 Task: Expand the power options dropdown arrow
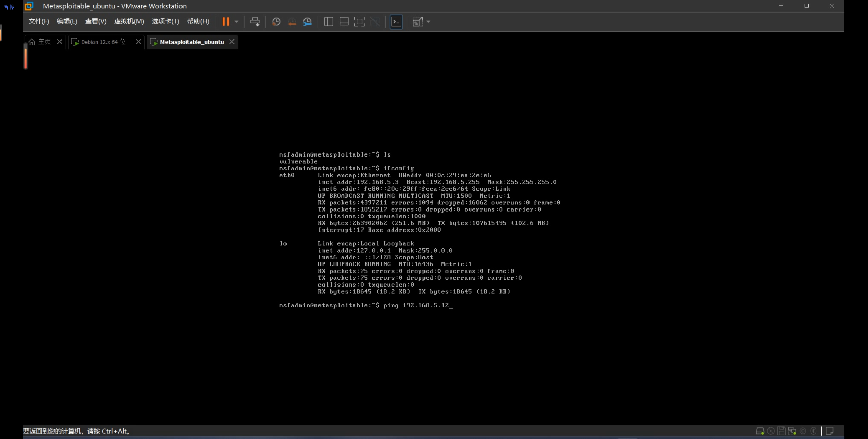[237, 22]
